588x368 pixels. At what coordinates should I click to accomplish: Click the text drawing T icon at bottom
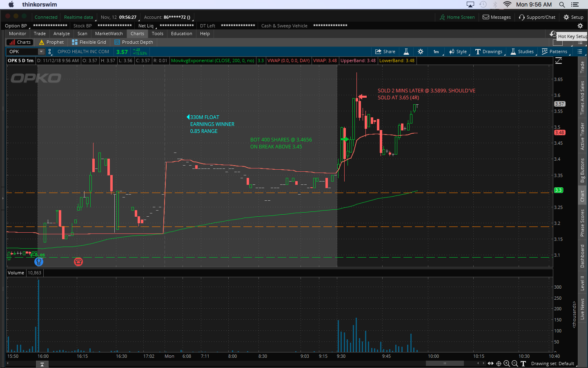coord(523,364)
